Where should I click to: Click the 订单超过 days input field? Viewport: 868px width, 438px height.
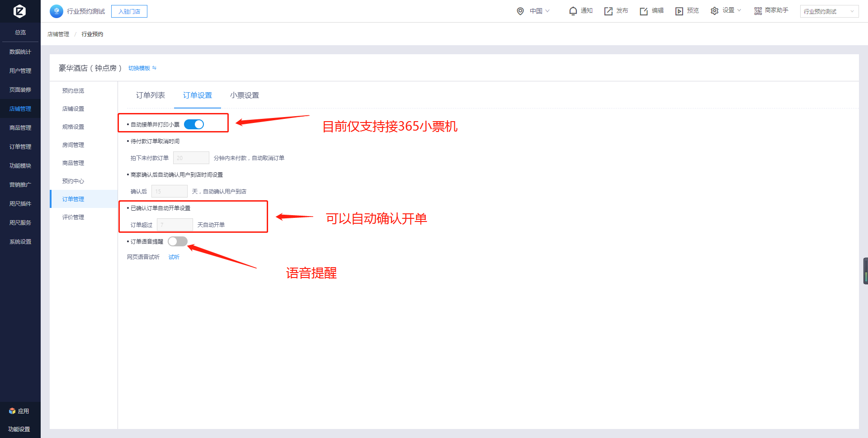[x=175, y=225]
